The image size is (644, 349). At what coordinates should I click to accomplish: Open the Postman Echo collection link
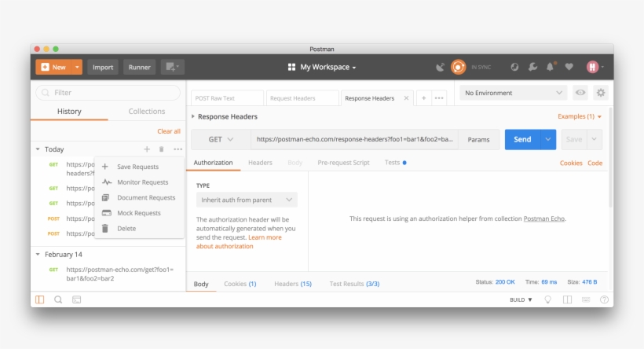(x=543, y=219)
